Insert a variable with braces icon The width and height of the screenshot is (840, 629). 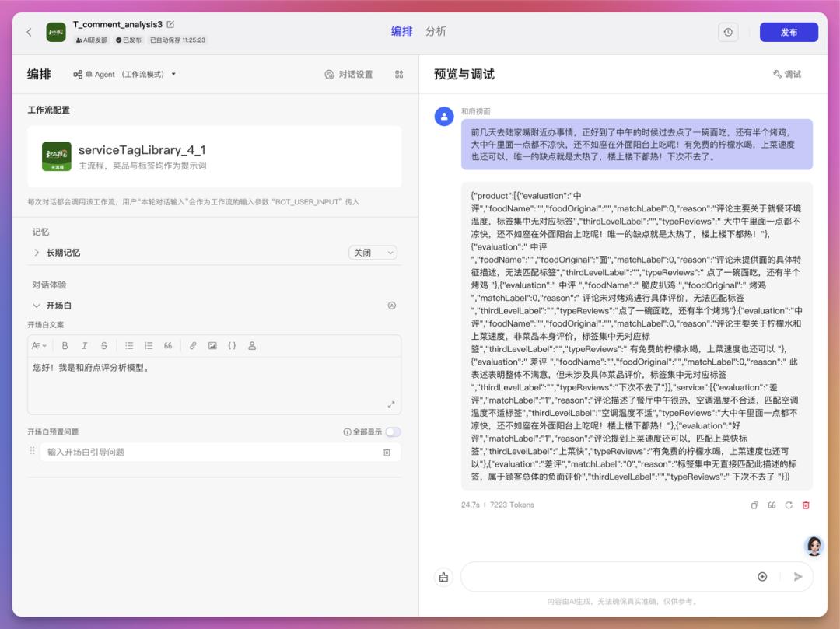pyautogui.click(x=232, y=346)
